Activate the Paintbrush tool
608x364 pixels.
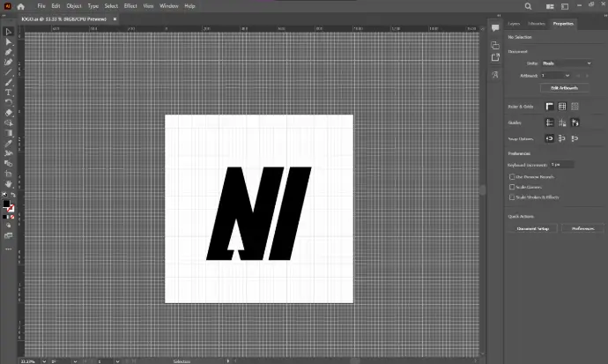[x=8, y=82]
